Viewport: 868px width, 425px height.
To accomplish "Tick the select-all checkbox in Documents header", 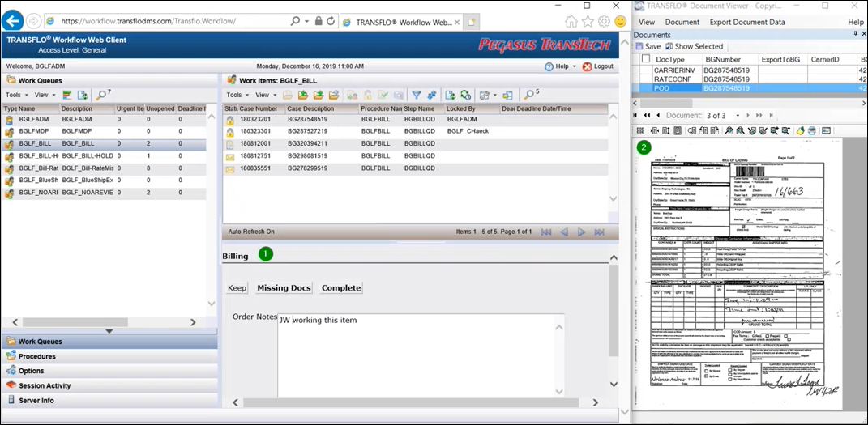I will pos(645,59).
